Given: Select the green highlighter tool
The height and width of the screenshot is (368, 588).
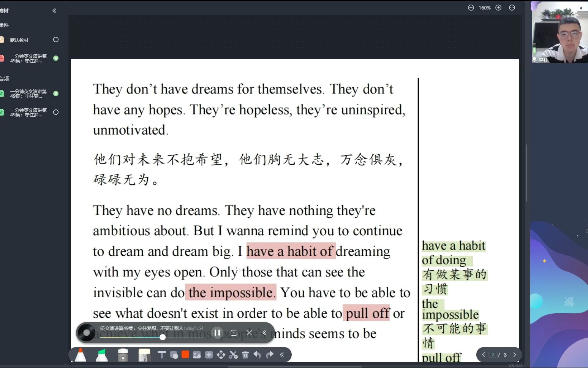Looking at the screenshot, I should [x=101, y=355].
